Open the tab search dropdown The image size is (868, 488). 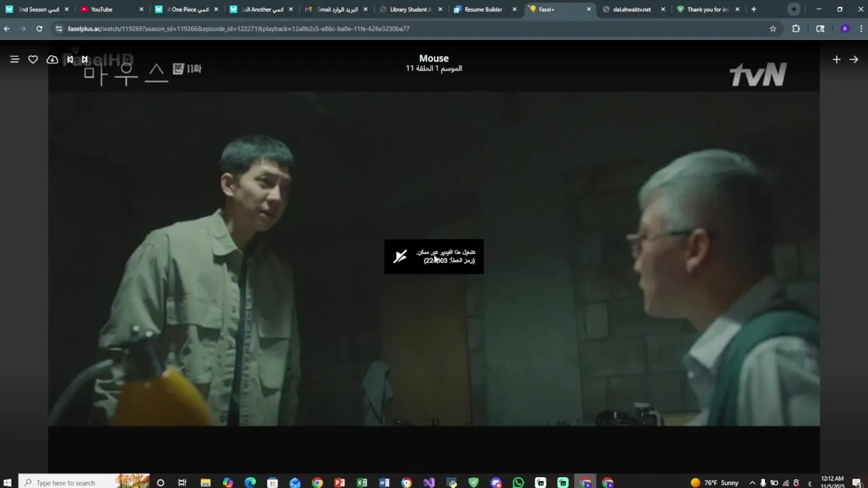tap(794, 9)
